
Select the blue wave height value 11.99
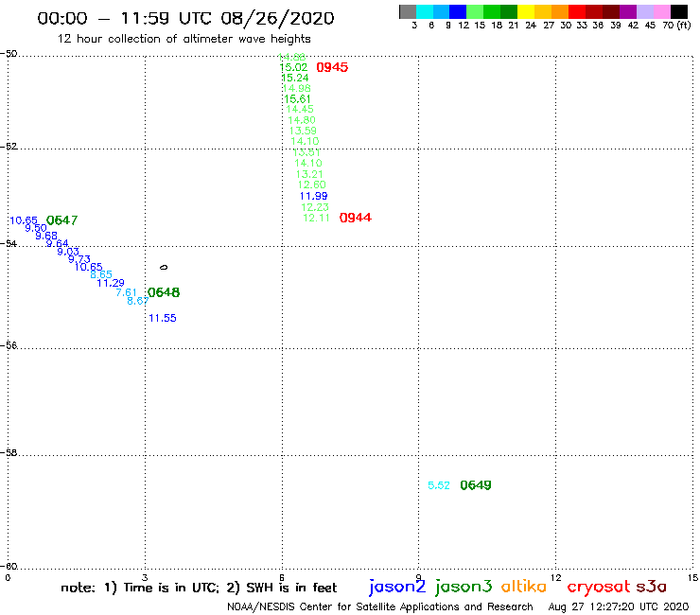[x=313, y=196]
